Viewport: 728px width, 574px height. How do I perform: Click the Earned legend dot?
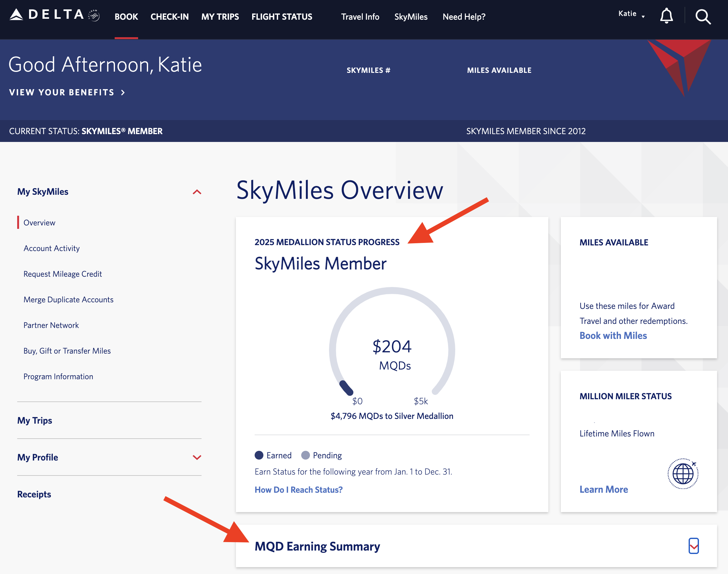point(259,455)
